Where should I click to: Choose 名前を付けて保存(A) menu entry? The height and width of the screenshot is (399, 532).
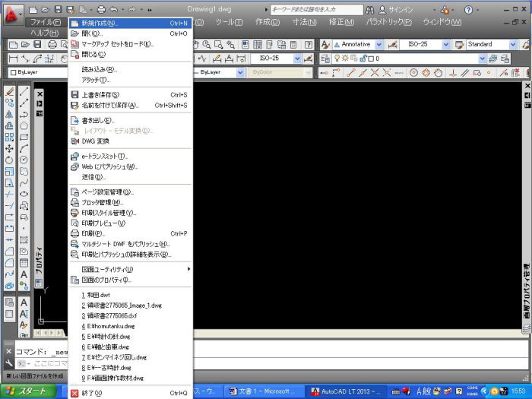[x=130, y=105]
